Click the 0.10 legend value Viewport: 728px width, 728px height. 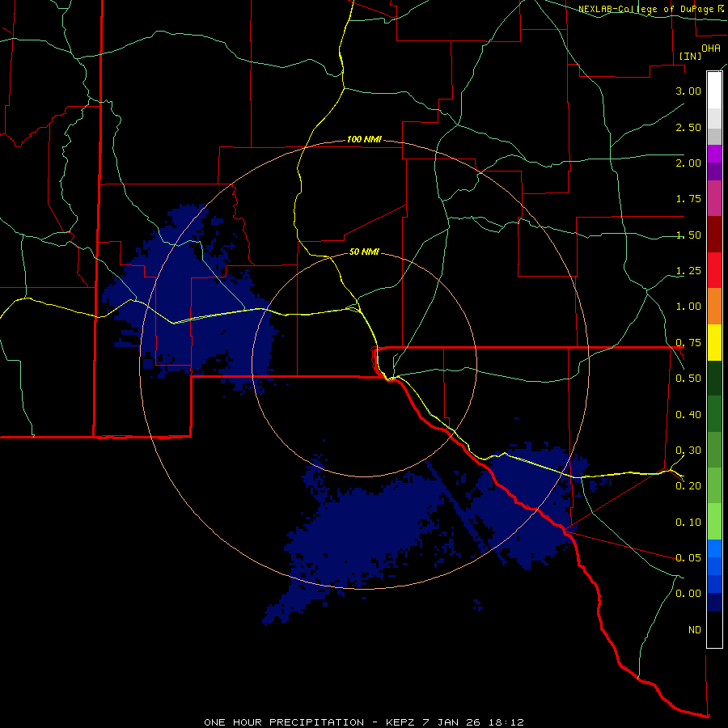tap(688, 523)
